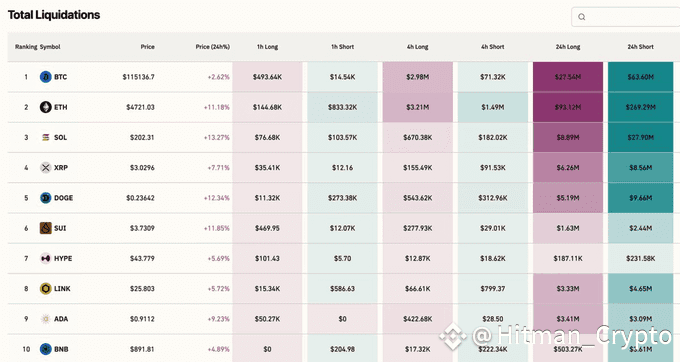The image size is (680, 362).
Task: Click the BNB coin icon
Action: point(46,349)
